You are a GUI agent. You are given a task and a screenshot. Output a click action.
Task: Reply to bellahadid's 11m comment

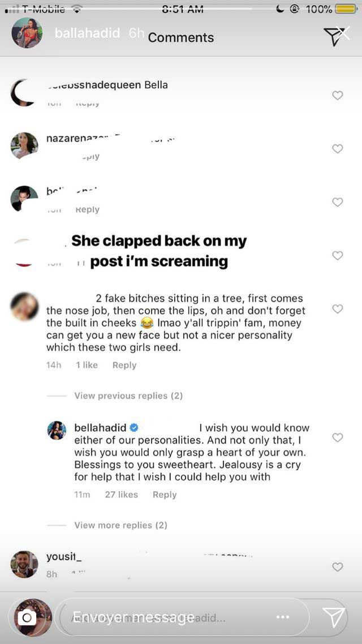165,495
